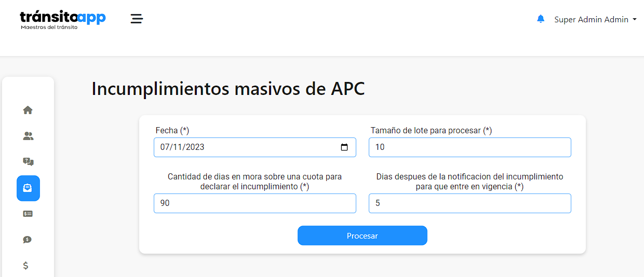Open the money bill card sidebar icon
The height and width of the screenshot is (277, 644).
point(28,214)
